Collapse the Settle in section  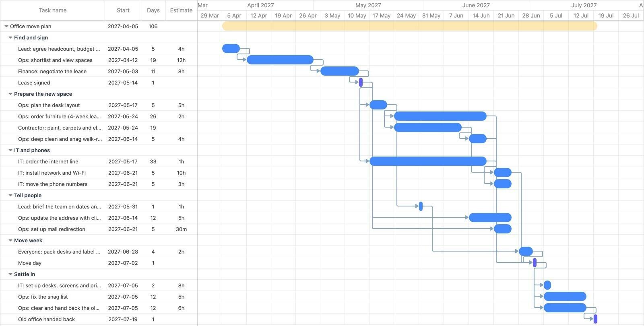(x=10, y=274)
